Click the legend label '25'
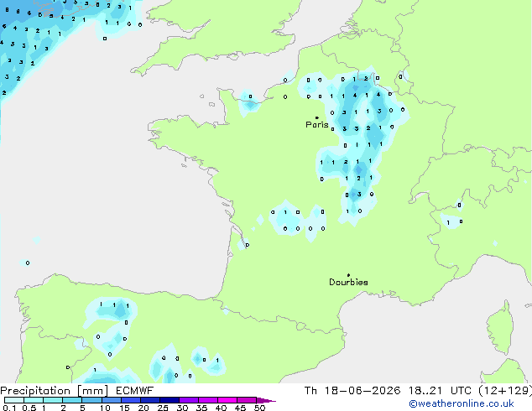Image resolution: width=532 pixels, height=411 pixels. click(163, 408)
